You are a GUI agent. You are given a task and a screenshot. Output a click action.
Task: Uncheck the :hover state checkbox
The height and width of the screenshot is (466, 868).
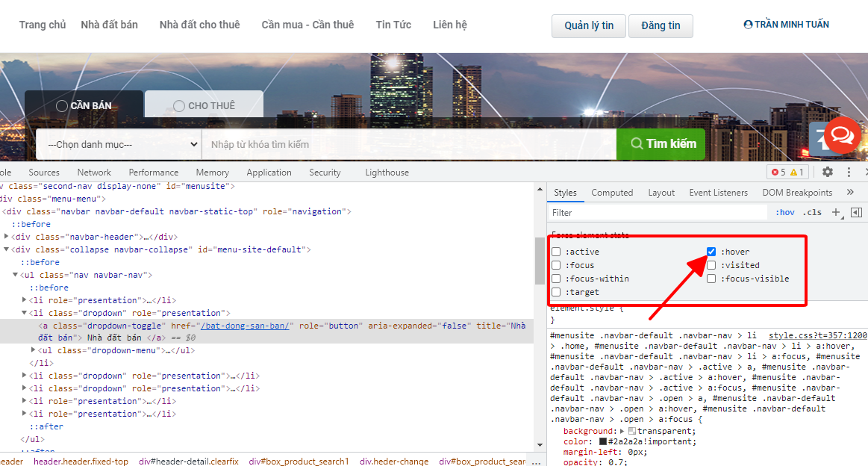pos(711,252)
